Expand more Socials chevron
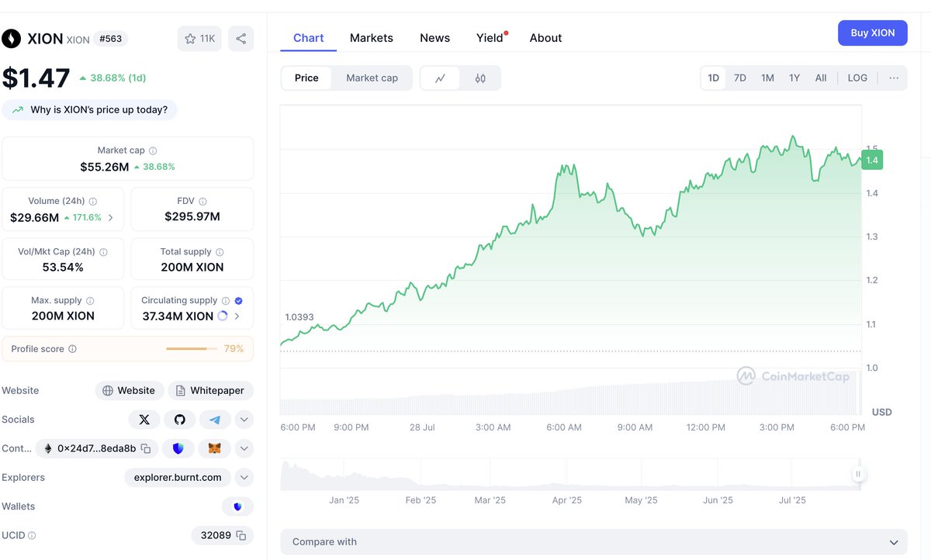Image resolution: width=931 pixels, height=560 pixels. point(244,420)
